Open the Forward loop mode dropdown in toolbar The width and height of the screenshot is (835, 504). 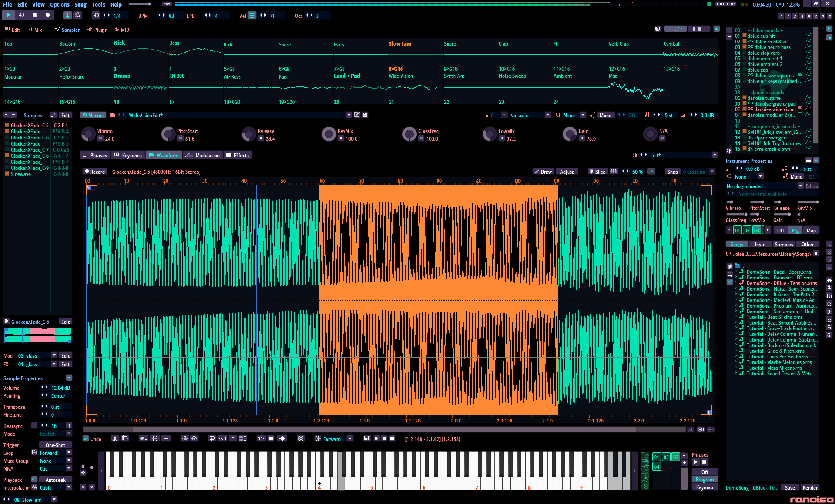coord(337,439)
